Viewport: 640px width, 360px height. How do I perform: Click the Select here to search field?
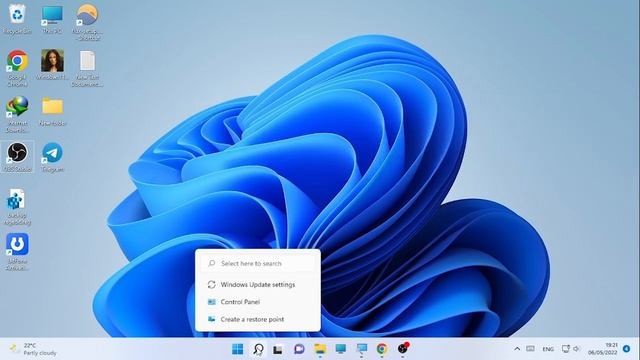click(x=258, y=263)
